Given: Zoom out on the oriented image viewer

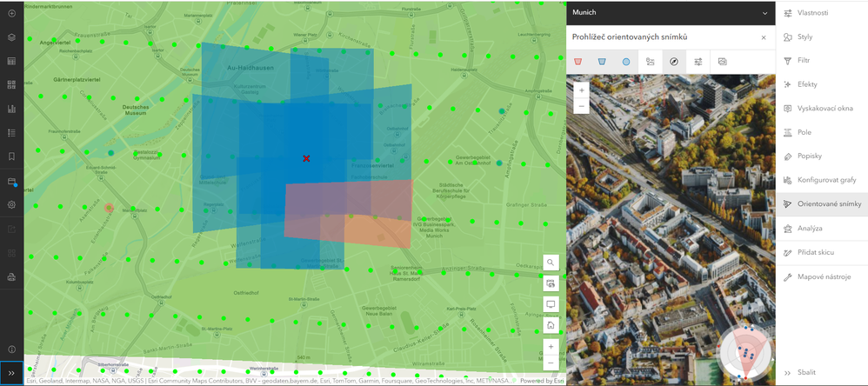Looking at the screenshot, I should coord(581,105).
